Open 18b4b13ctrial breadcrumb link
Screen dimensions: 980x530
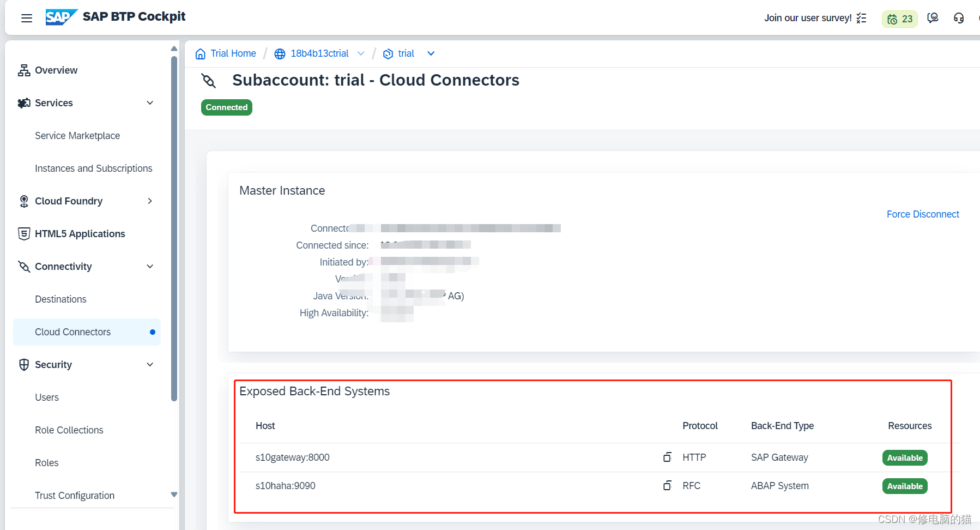[x=319, y=53]
